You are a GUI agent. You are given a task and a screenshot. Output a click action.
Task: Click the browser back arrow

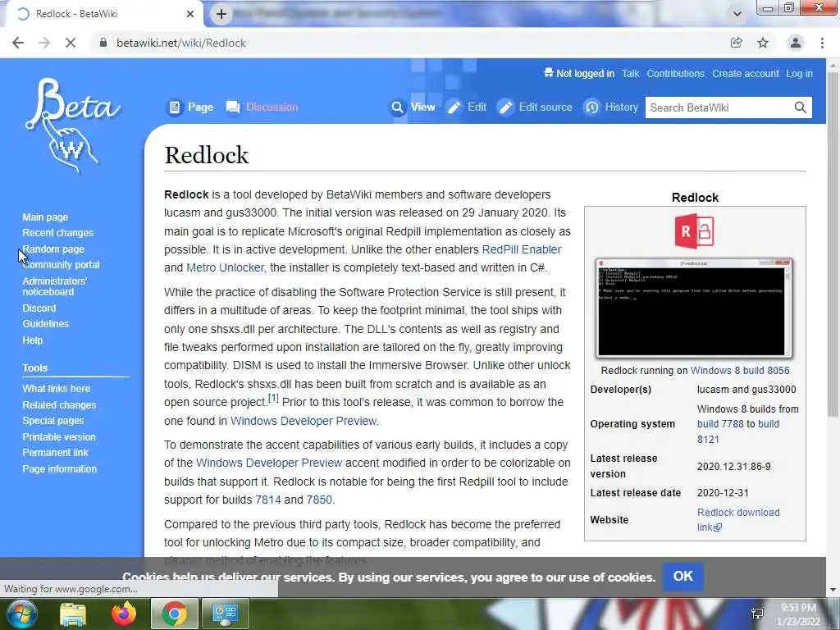tap(18, 43)
